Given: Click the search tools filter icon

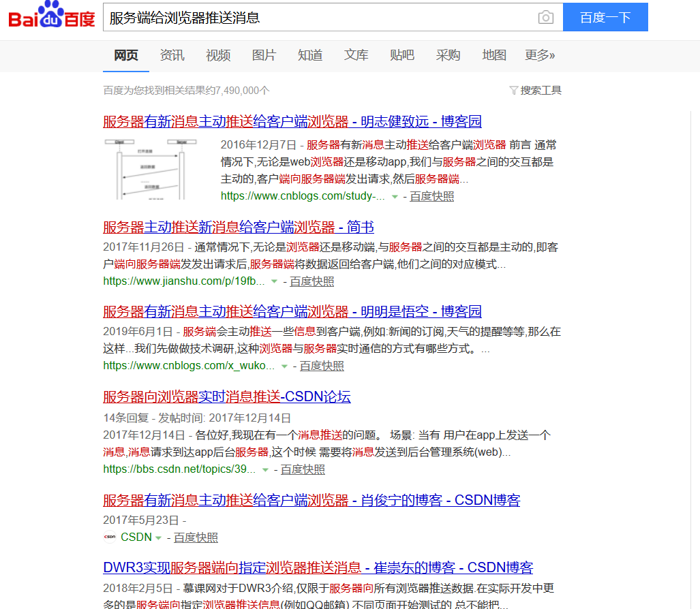Looking at the screenshot, I should click(513, 91).
